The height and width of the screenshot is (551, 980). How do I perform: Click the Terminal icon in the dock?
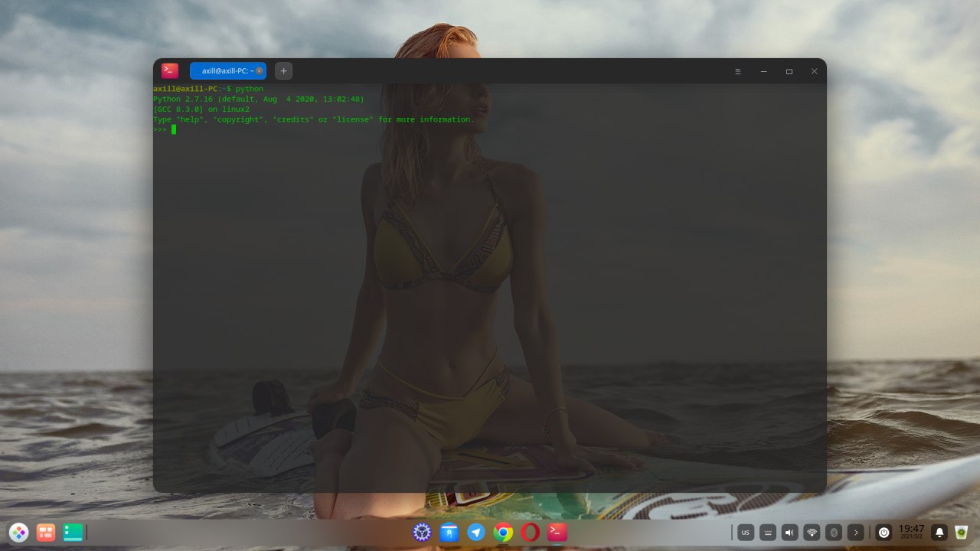click(x=557, y=533)
